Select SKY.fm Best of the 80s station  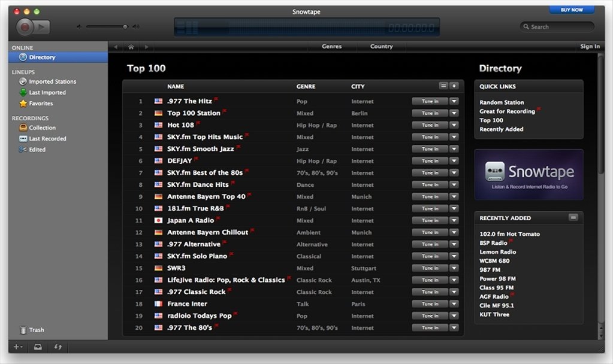(205, 172)
